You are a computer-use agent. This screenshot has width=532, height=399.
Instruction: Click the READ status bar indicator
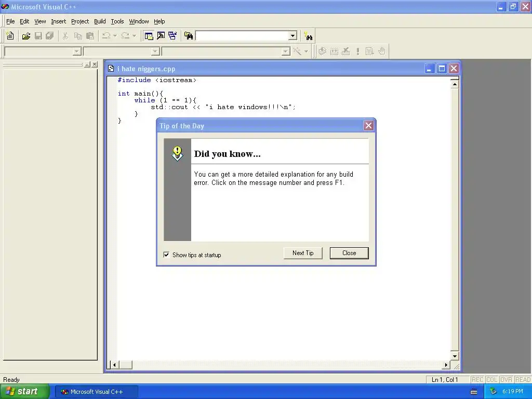(x=523, y=380)
